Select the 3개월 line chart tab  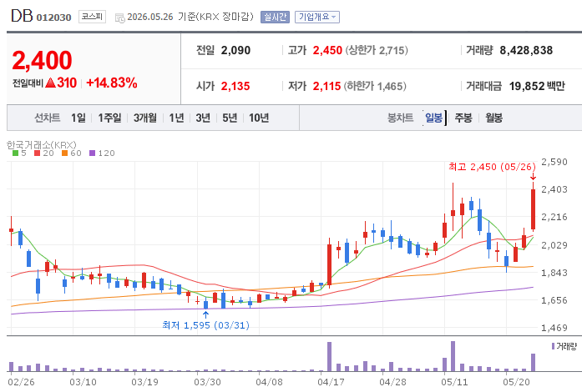(x=145, y=118)
